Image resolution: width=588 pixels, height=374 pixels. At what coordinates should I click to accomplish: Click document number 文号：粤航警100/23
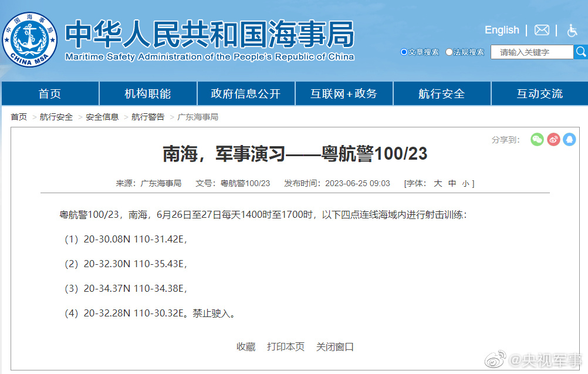pos(232,183)
